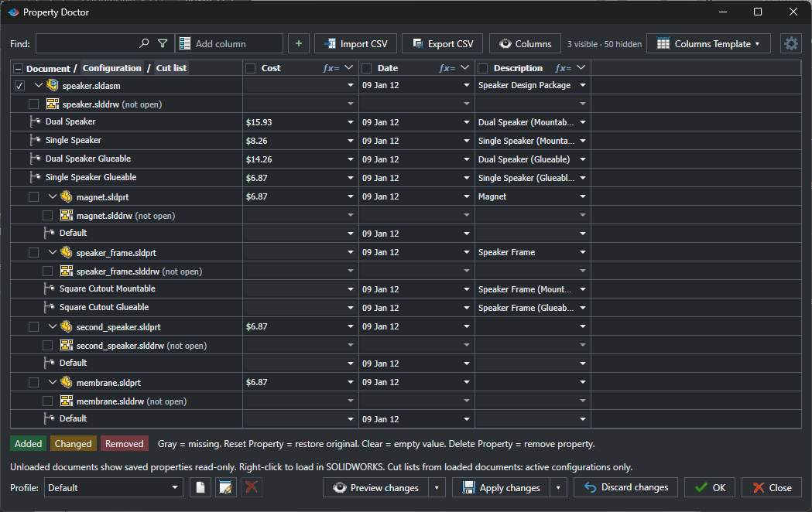This screenshot has width=812, height=512.
Task: Click the search magnifier icon in Find box
Action: click(x=144, y=43)
